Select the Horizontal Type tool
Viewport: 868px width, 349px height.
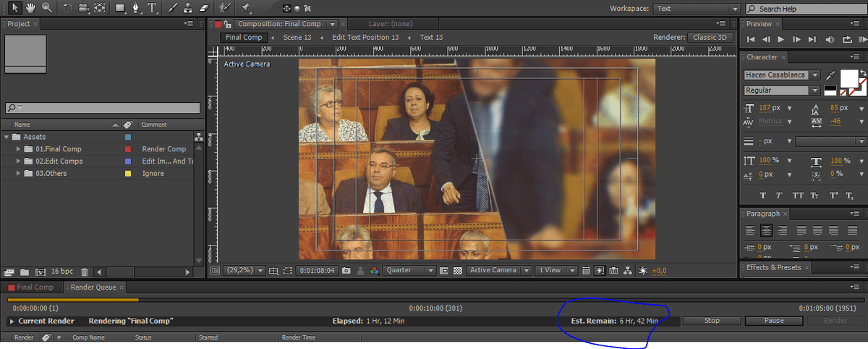[x=153, y=9]
